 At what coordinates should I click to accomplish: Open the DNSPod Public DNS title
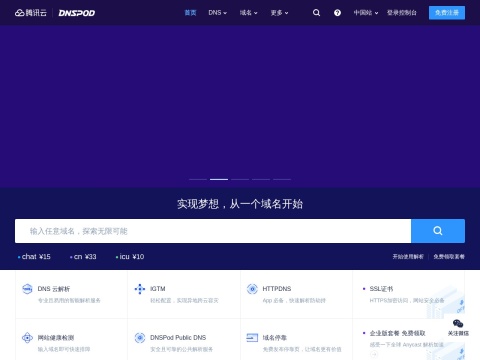tap(178, 338)
